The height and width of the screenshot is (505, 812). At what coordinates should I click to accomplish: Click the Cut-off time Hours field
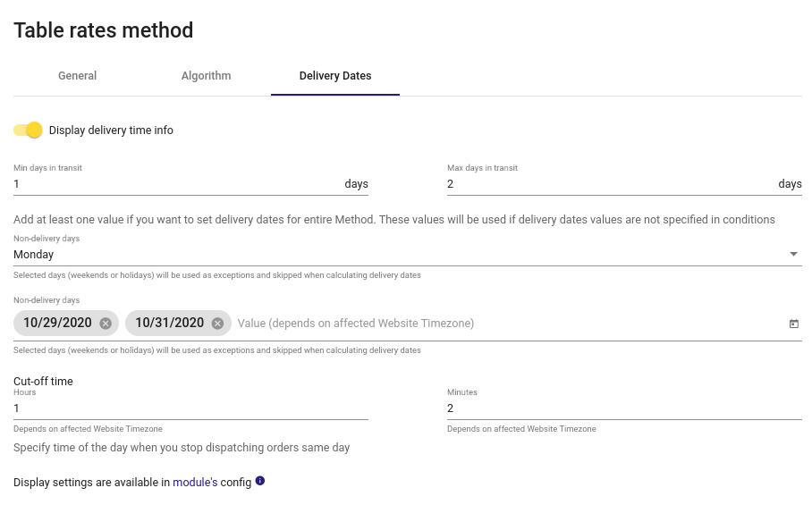(x=190, y=408)
